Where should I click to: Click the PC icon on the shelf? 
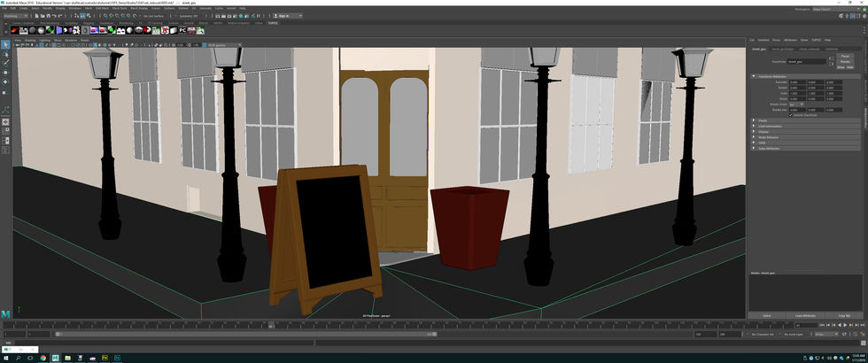pos(182,30)
